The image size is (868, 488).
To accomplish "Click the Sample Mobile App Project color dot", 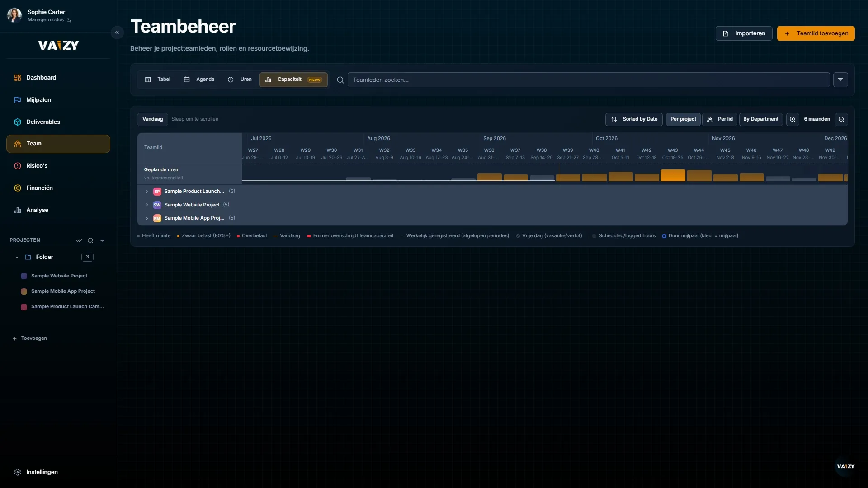I will pyautogui.click(x=24, y=291).
